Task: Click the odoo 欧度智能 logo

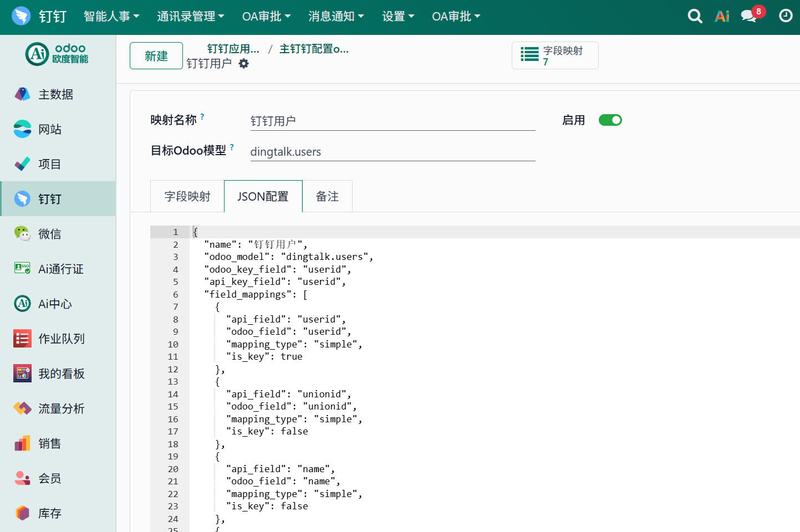Action: point(58,54)
